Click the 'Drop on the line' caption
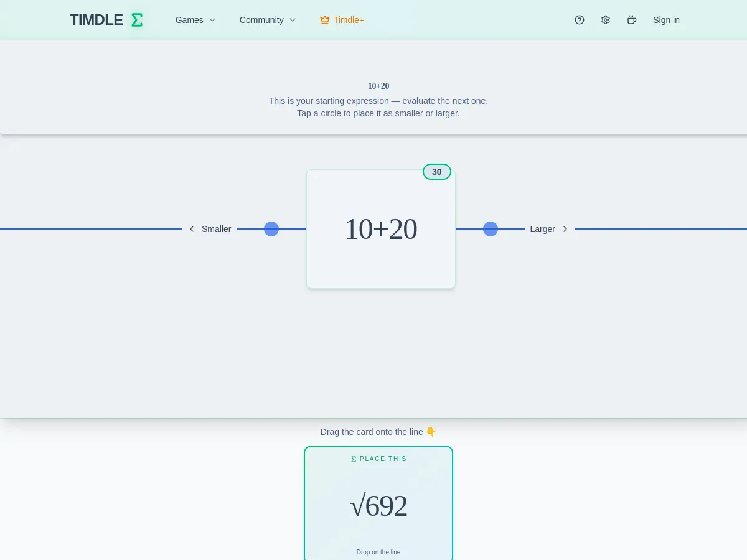 [378, 552]
